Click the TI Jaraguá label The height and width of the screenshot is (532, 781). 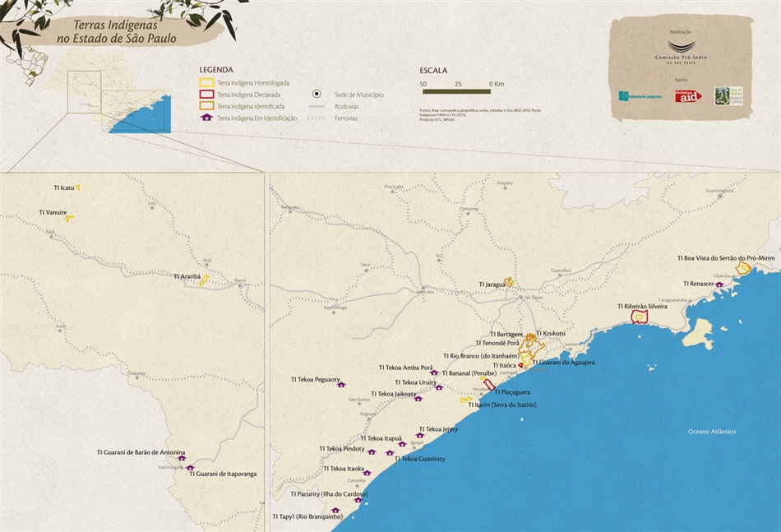(491, 285)
